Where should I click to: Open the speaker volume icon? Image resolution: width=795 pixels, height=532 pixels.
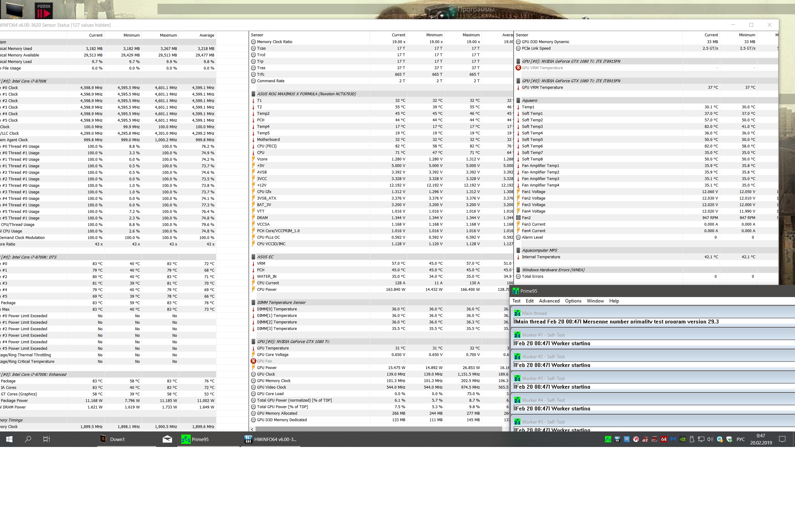pos(711,440)
